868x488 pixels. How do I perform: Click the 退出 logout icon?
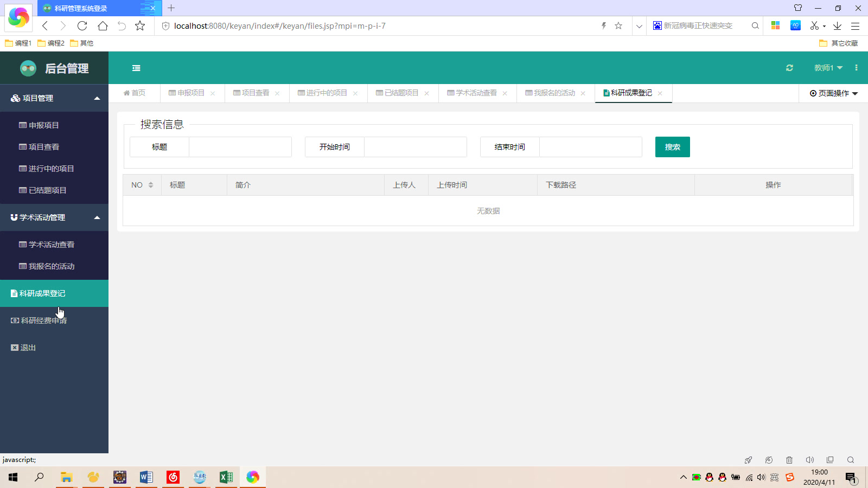pyautogui.click(x=15, y=347)
